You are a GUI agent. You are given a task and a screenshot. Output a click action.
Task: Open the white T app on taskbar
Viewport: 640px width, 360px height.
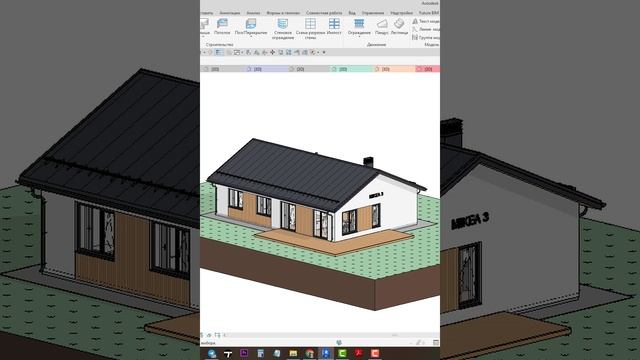(x=228, y=353)
